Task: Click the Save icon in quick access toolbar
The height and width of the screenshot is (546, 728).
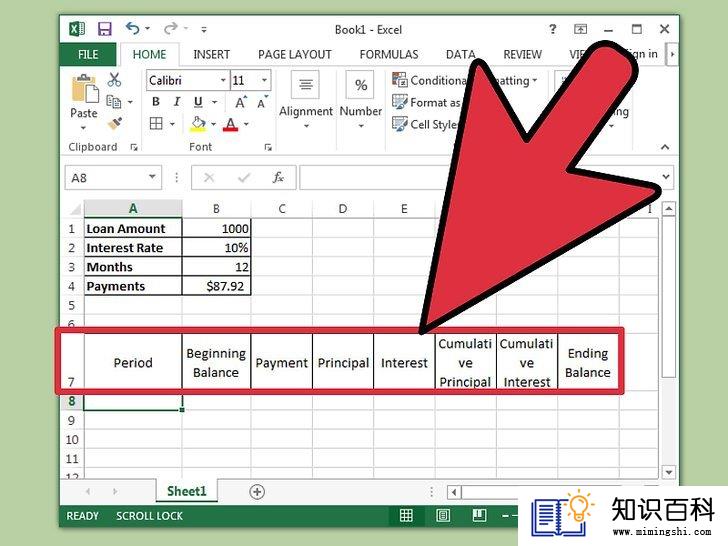Action: point(104,29)
